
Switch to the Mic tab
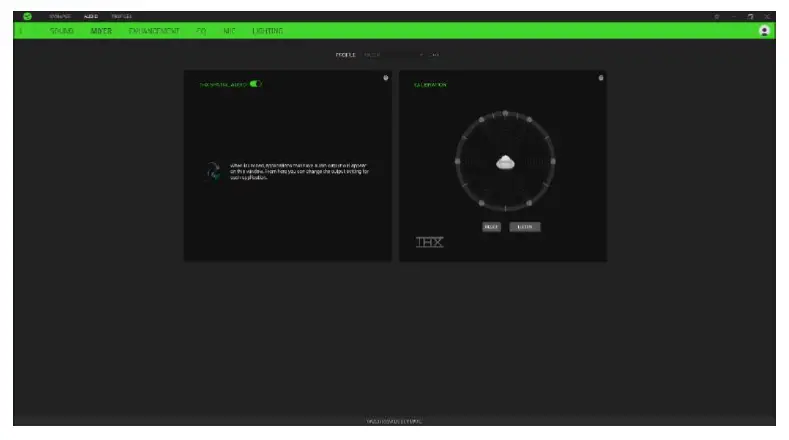click(x=229, y=31)
